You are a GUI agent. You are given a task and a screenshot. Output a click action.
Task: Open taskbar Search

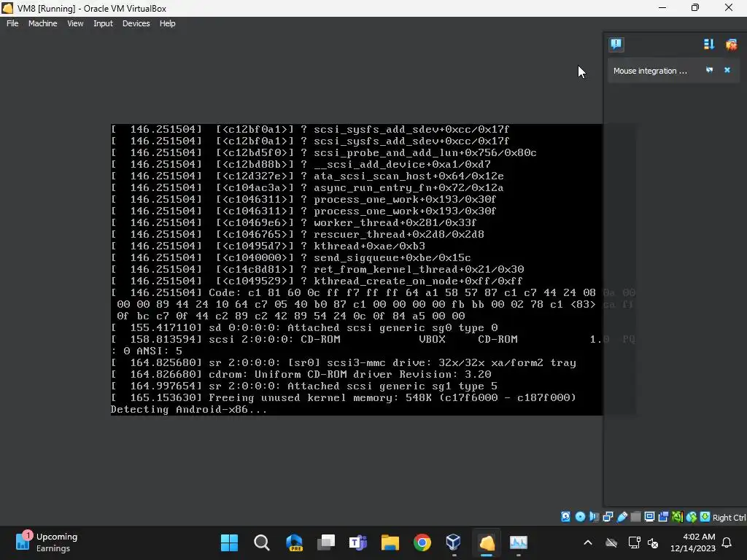(x=262, y=542)
